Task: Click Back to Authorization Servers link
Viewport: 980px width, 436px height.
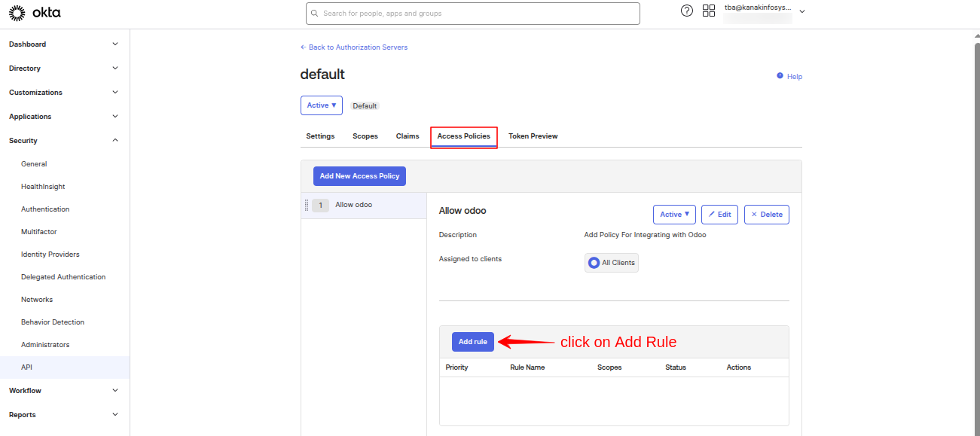Action: (354, 47)
